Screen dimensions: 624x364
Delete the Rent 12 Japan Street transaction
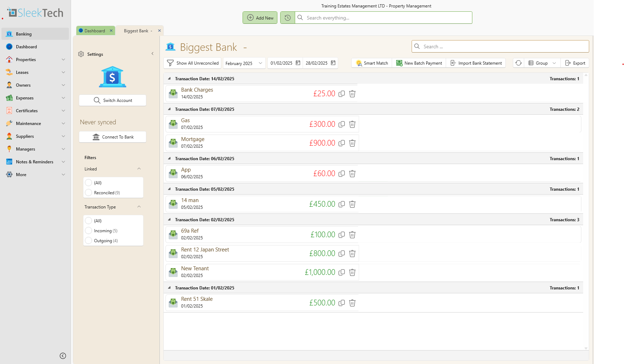[x=352, y=254]
